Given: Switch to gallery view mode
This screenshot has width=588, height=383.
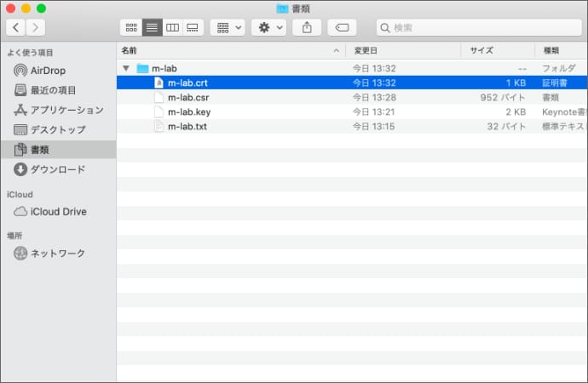Looking at the screenshot, I should (x=193, y=27).
